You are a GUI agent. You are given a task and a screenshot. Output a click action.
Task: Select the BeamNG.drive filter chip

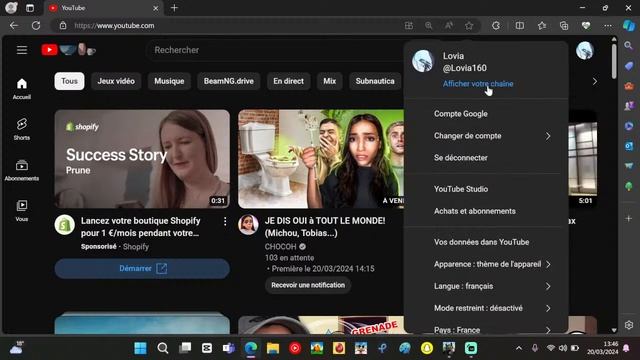point(229,81)
